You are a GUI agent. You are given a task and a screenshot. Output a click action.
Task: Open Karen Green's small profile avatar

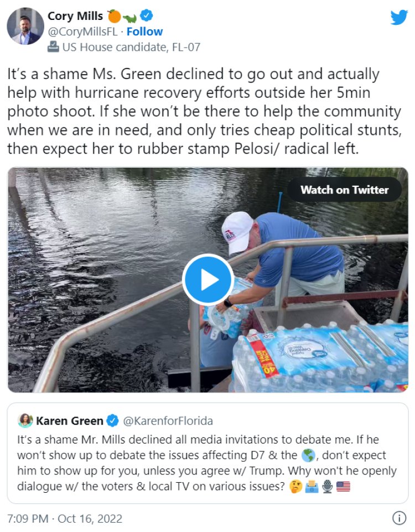pos(25,420)
